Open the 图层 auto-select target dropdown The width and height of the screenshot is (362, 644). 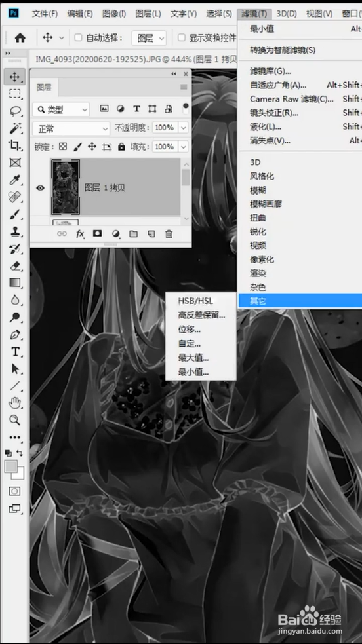149,38
